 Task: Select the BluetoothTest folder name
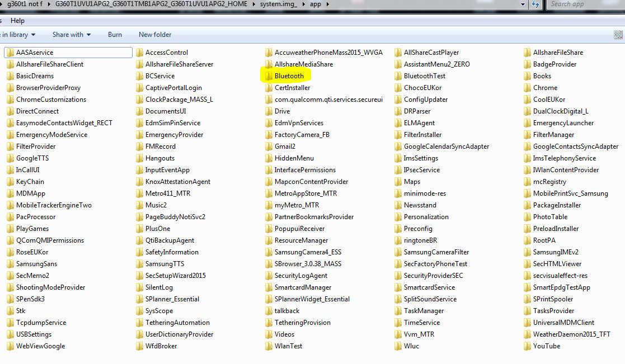pos(425,76)
